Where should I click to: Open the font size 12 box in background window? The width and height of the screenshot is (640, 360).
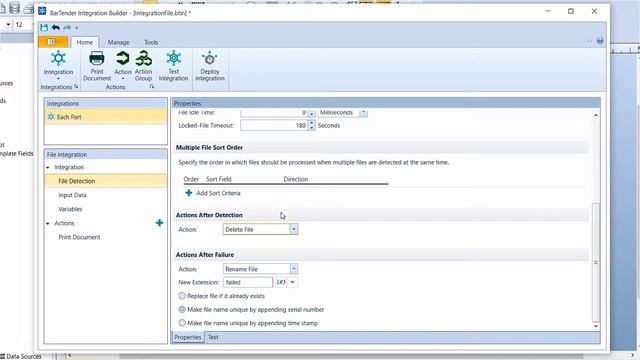[x=19, y=24]
